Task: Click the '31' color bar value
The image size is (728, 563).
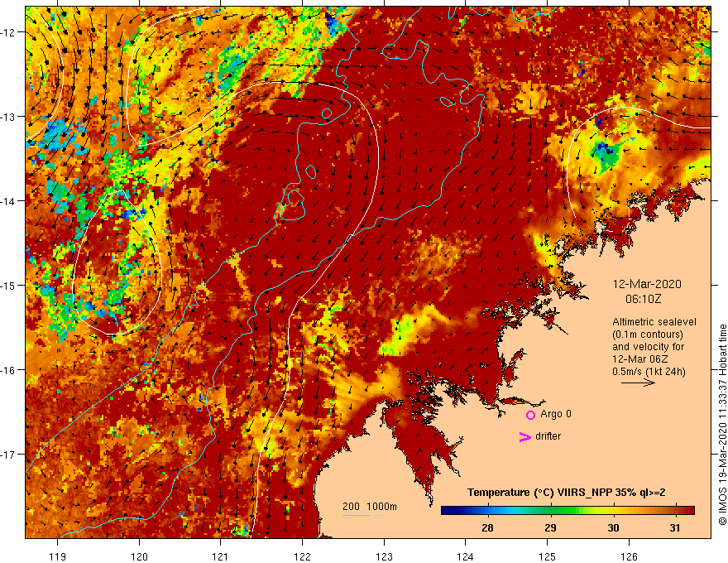Action: click(x=675, y=527)
